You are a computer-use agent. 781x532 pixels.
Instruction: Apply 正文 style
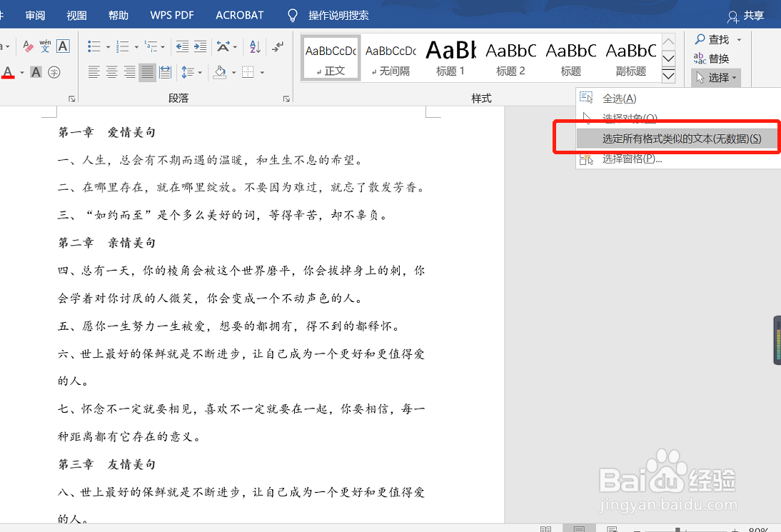331,58
